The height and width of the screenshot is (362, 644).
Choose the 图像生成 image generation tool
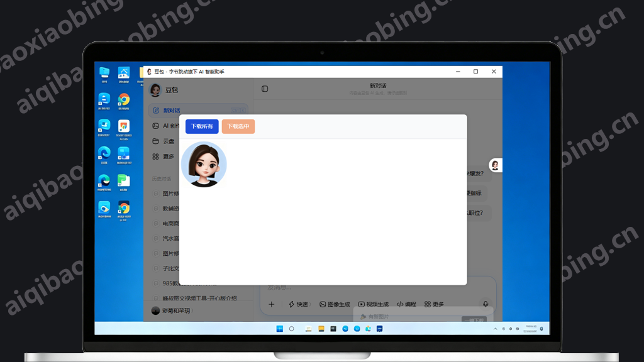(335, 304)
